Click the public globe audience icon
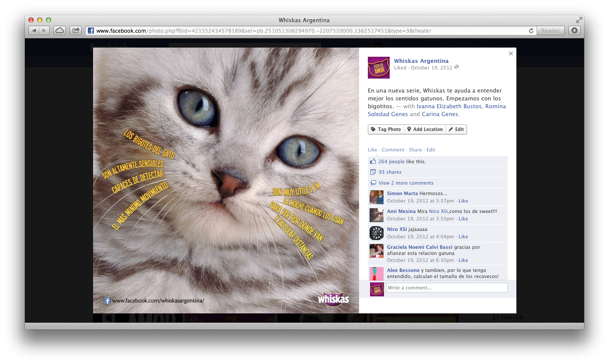Screen dimensions: 609x364 (457, 67)
